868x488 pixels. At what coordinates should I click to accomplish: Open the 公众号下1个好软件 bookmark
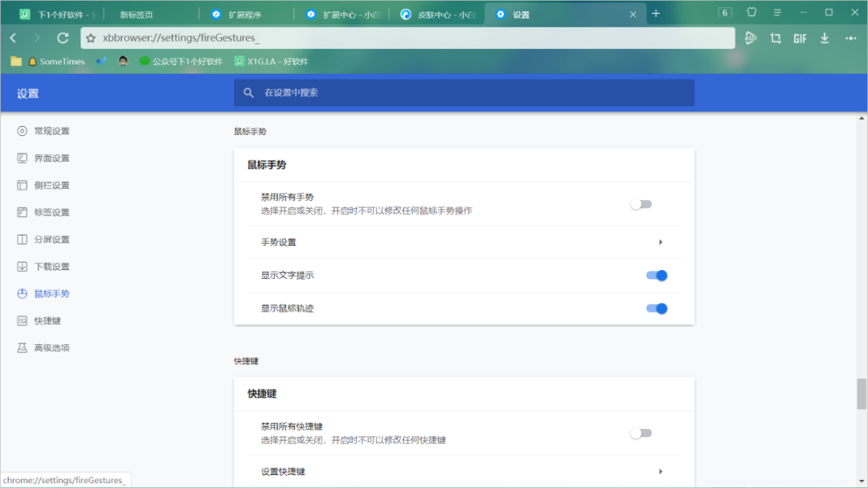[181, 61]
